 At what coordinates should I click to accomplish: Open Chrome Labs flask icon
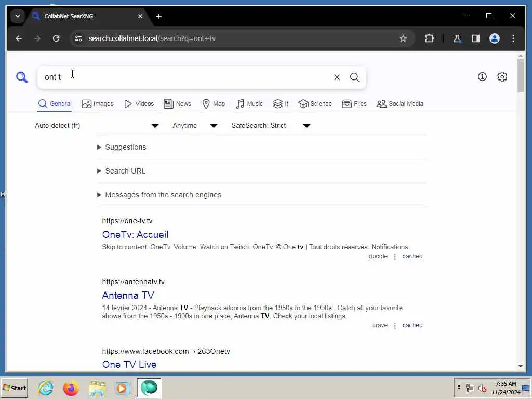(x=457, y=38)
